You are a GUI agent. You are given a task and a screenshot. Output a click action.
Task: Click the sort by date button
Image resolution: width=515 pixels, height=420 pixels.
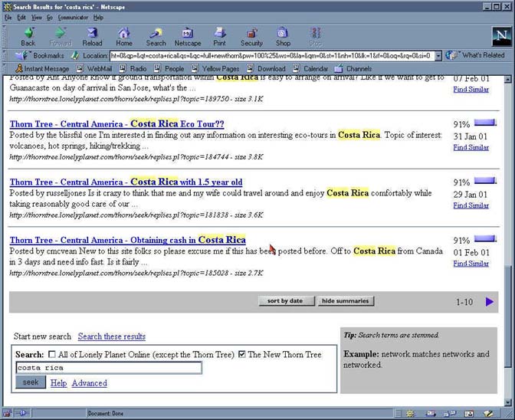pos(287,300)
